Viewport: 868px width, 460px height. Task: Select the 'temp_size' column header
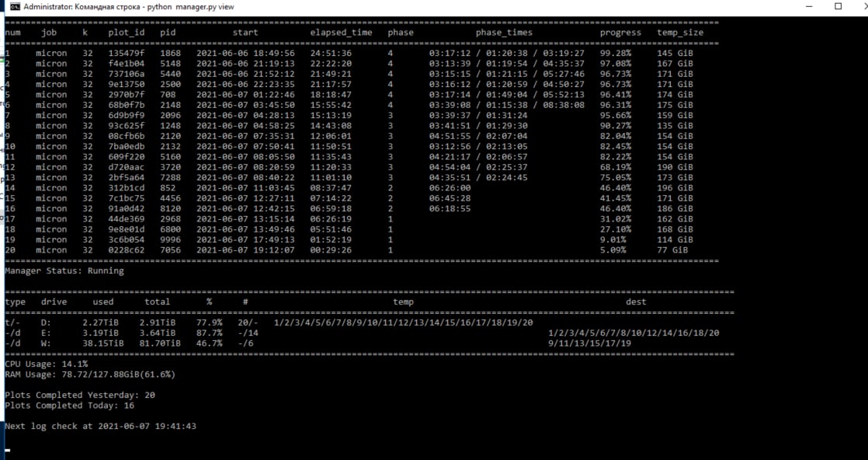click(x=680, y=33)
